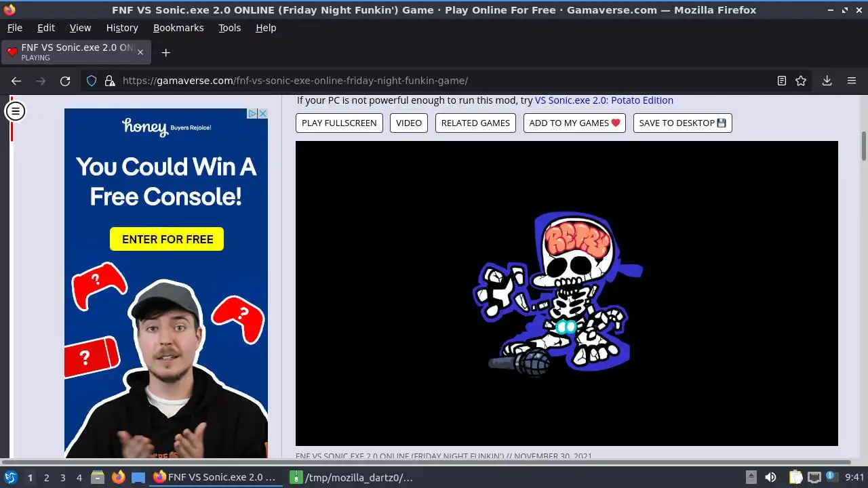The image size is (868, 488).
Task: Open the File menu
Action: click(x=14, y=28)
